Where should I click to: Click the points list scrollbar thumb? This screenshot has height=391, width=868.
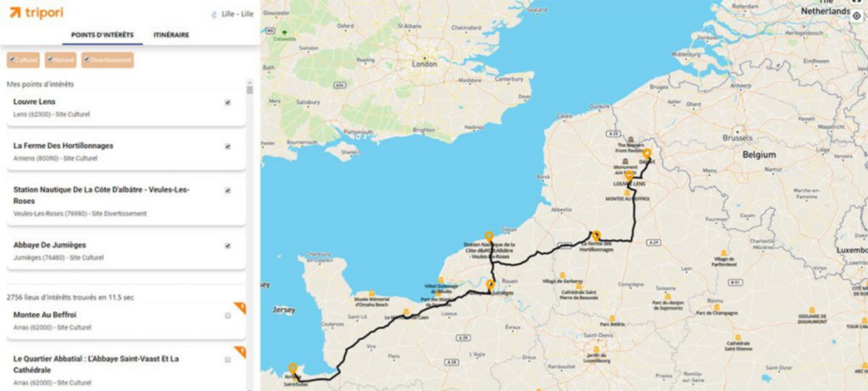tap(250, 90)
